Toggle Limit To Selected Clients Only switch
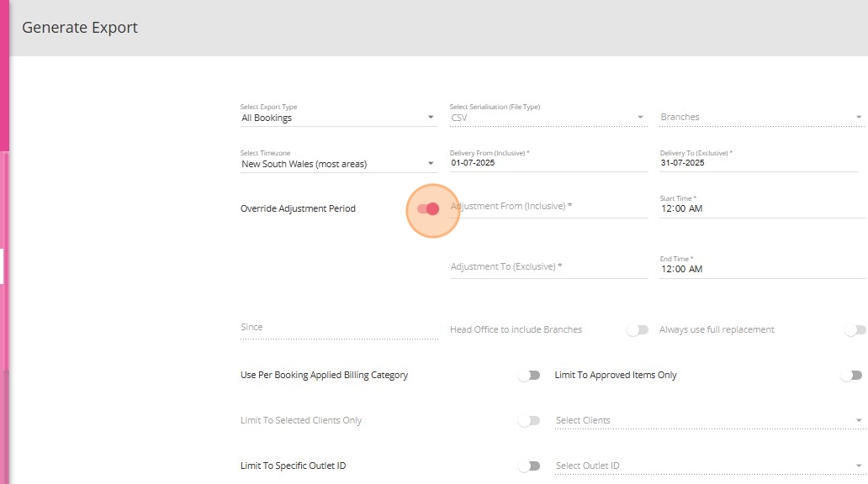868x484 pixels. point(529,420)
